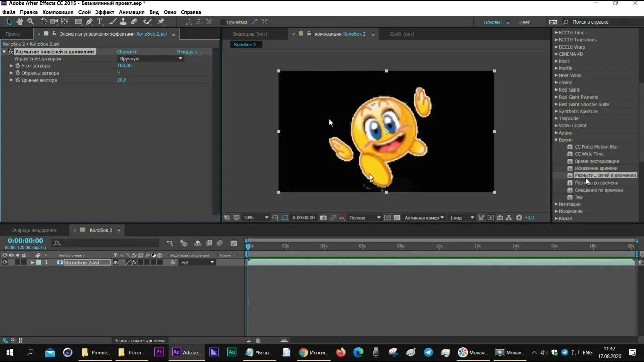The width and height of the screenshot is (644, 362).
Task: Open composition mini-flowchart icon in timeline
Action: pyautogui.click(x=170, y=243)
